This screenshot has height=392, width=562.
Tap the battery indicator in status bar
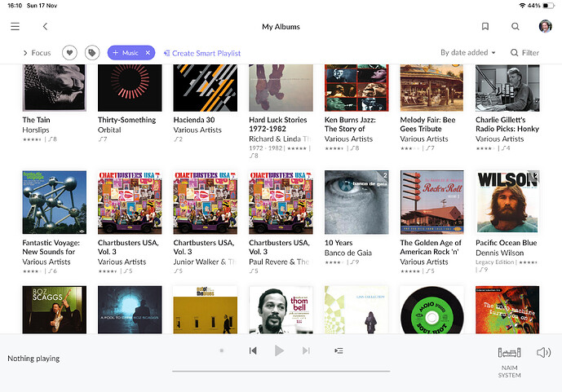coord(548,6)
